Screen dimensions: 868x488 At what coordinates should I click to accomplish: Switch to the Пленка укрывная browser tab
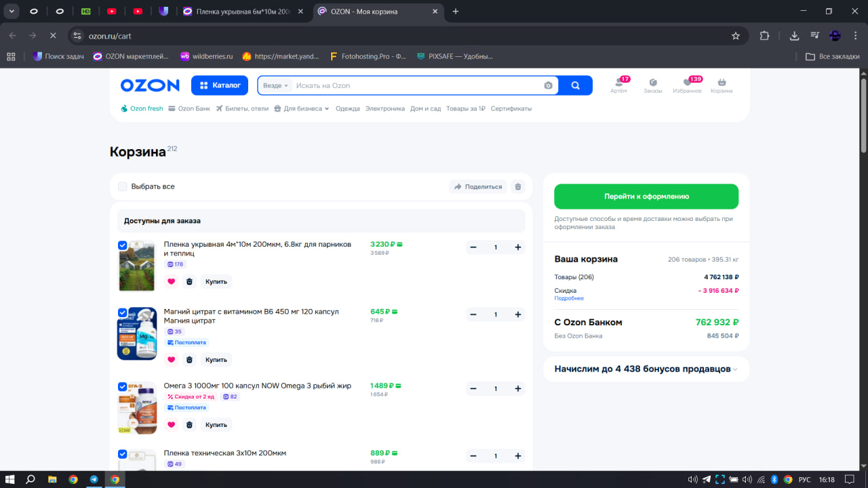coord(244,12)
